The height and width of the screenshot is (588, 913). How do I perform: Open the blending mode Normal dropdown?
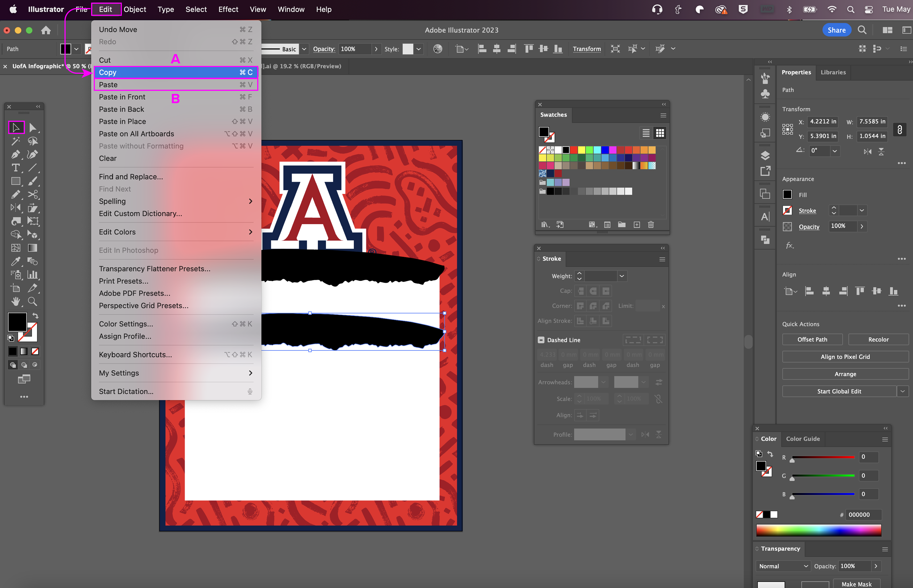[x=783, y=566]
